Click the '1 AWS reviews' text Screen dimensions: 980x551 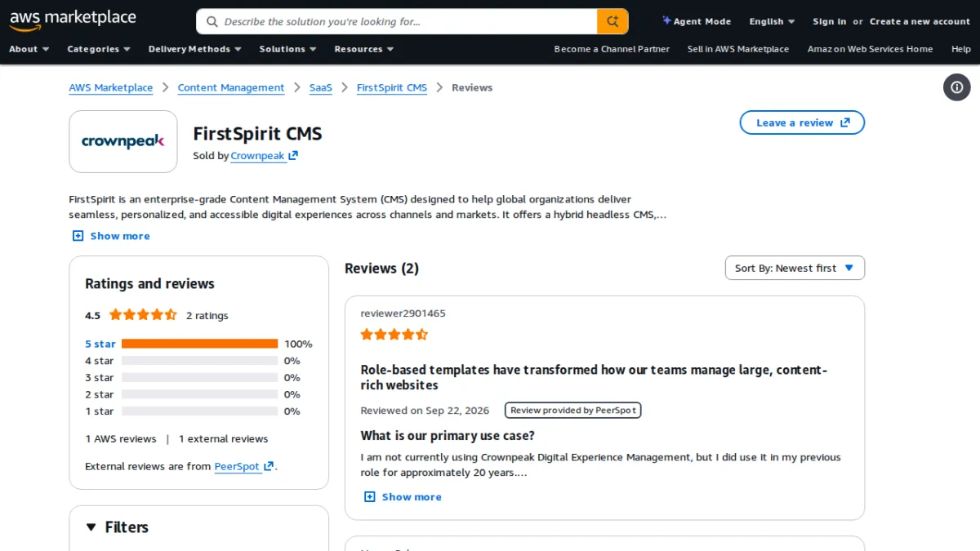[x=121, y=439]
